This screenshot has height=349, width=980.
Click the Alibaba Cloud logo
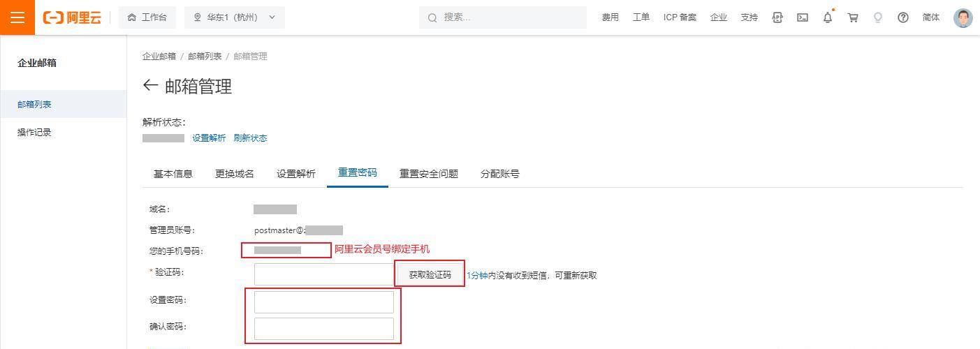click(72, 17)
